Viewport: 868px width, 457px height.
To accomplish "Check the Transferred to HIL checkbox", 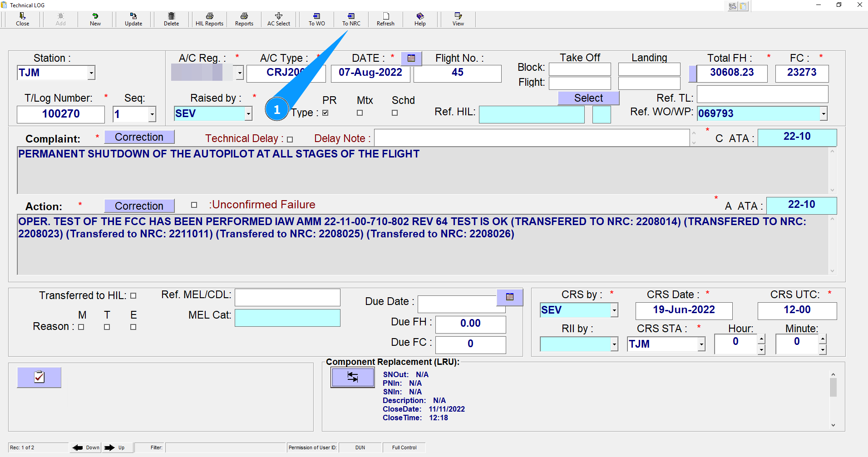I will click(133, 296).
